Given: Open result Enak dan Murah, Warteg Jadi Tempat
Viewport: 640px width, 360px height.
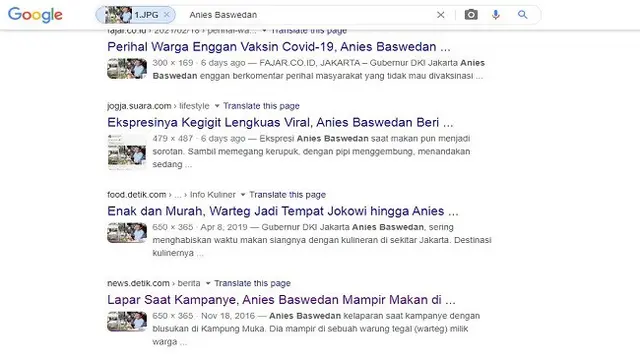Looking at the screenshot, I should (x=282, y=211).
